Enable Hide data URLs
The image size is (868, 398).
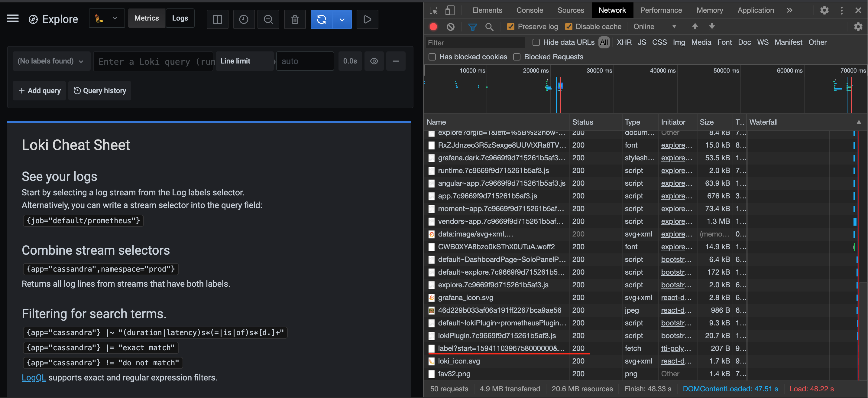tap(536, 43)
